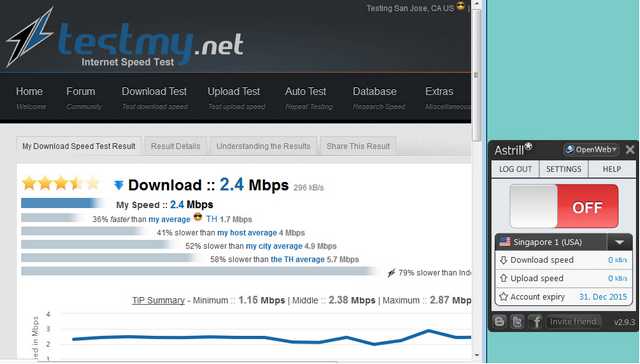640x364 pixels.
Task: Expand the Singapore 1 server list arrow
Action: point(619,242)
